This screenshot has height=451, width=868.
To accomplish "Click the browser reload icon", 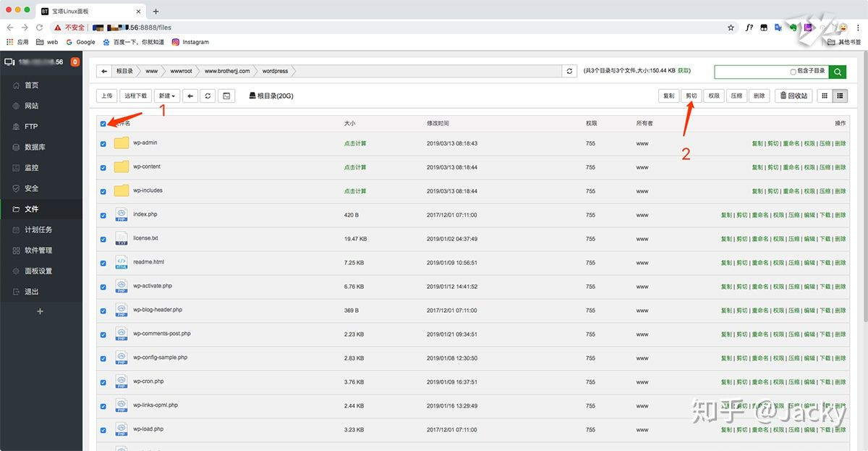I will (40, 28).
